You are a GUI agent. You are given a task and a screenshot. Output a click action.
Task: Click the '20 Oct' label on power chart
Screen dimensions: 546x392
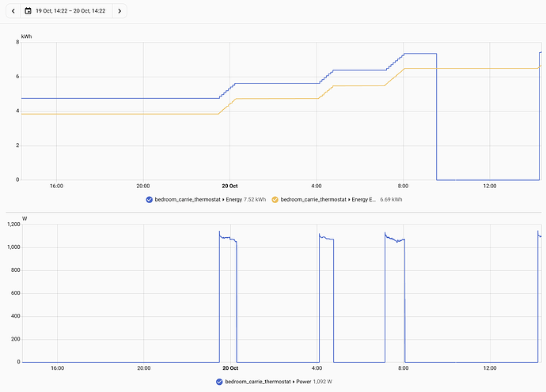(230, 368)
